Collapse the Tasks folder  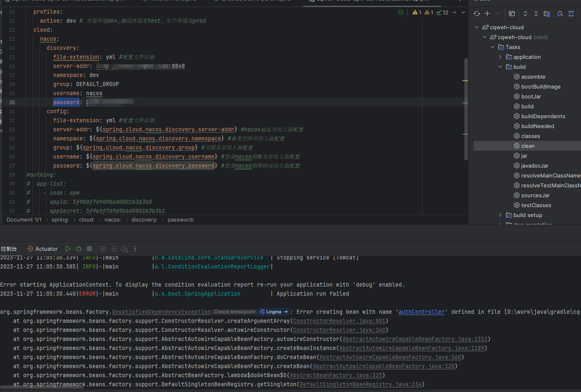tap(492, 47)
